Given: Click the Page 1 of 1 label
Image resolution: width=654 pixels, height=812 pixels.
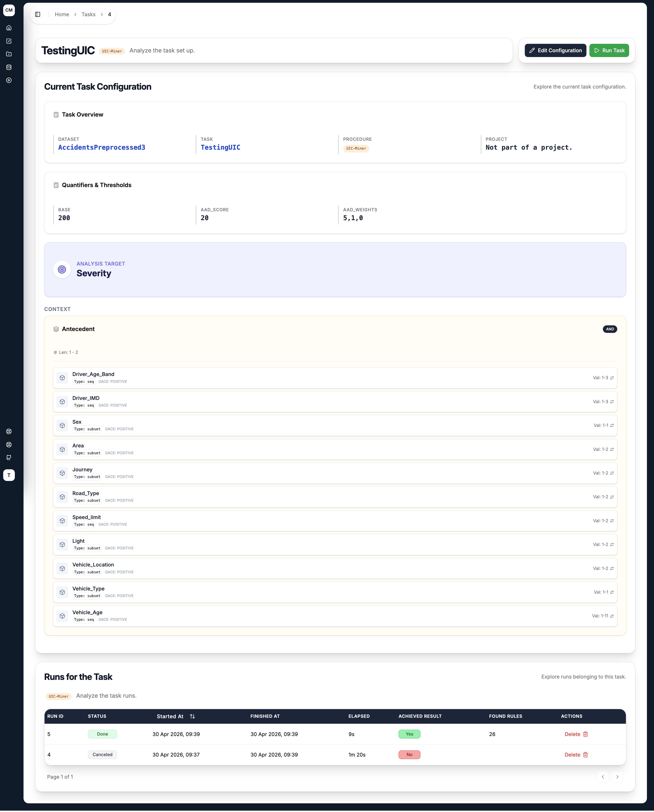Looking at the screenshot, I should pyautogui.click(x=60, y=777).
